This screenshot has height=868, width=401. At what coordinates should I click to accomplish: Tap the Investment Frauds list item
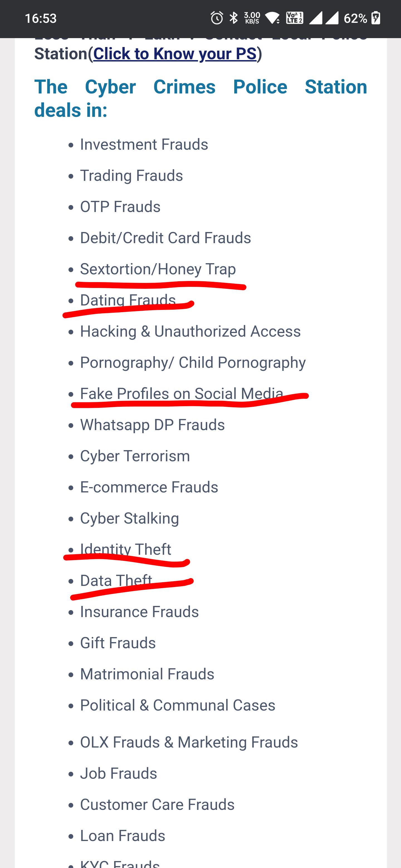(144, 144)
